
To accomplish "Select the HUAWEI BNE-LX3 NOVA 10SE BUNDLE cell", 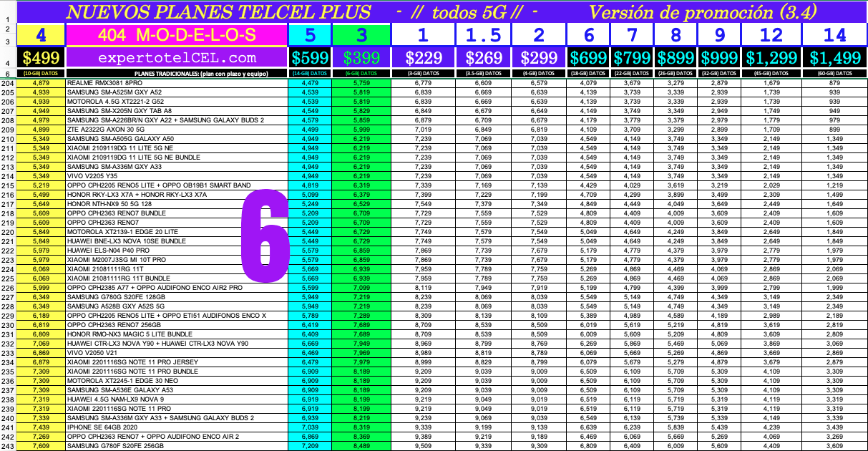I will 177,241.
